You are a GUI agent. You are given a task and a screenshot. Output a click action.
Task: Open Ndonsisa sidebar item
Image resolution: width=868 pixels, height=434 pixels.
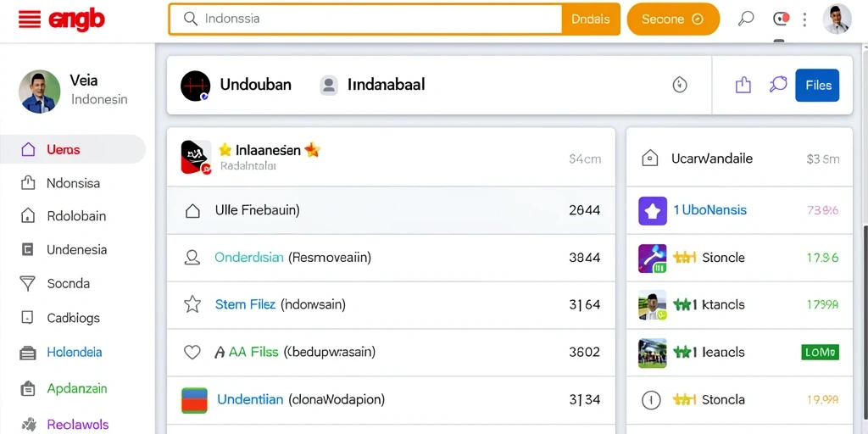click(x=73, y=183)
